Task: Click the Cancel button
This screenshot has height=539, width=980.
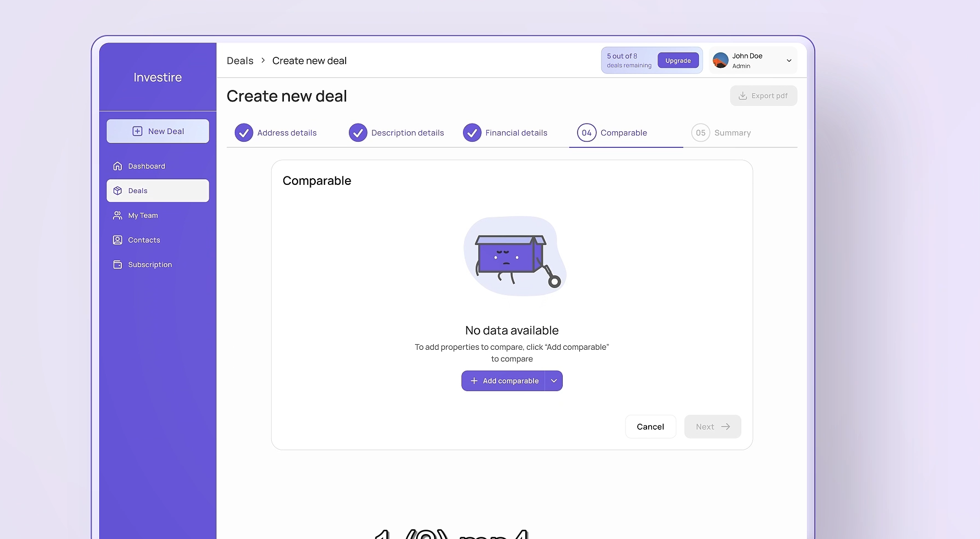Action: [650, 426]
